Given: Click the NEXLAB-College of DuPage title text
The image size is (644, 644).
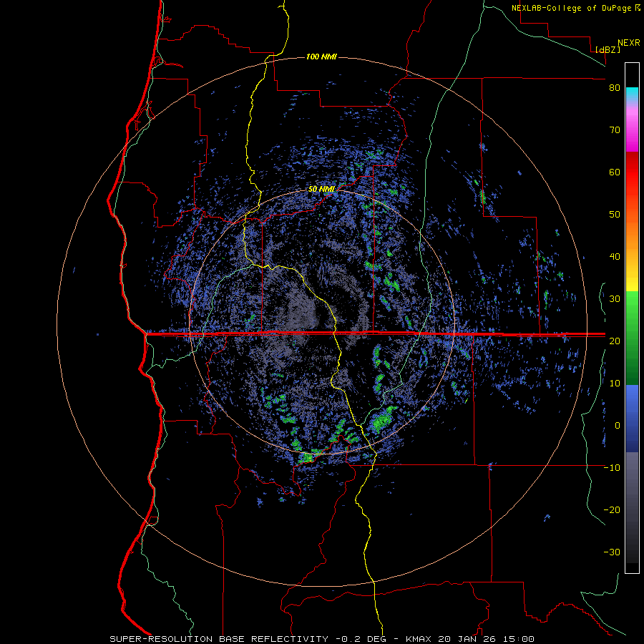Looking at the screenshot, I should [572, 8].
